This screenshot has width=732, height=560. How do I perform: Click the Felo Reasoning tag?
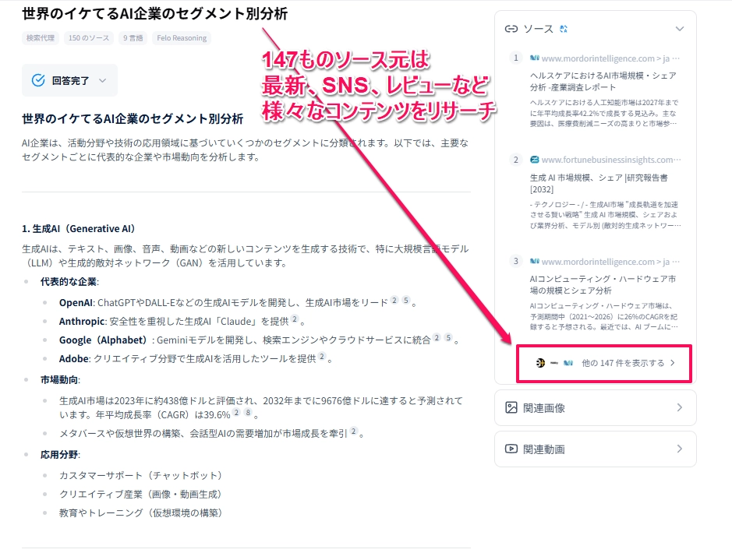[182, 37]
